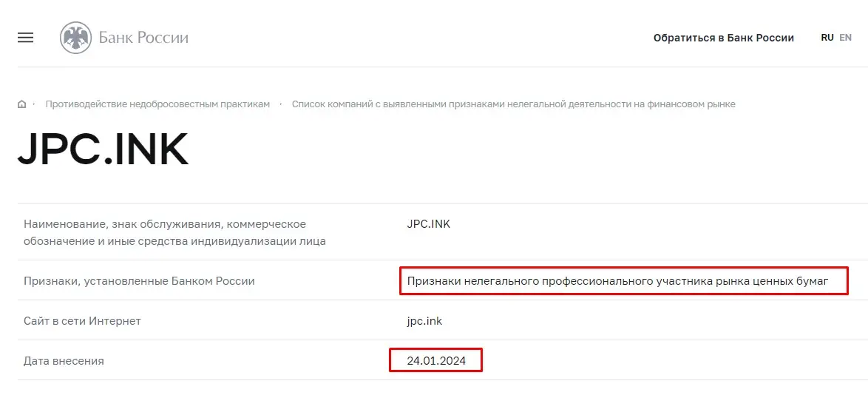This screenshot has width=868, height=398.
Task: Open "Список компаний с выявленными признаками" breadcrumb
Action: tap(513, 104)
